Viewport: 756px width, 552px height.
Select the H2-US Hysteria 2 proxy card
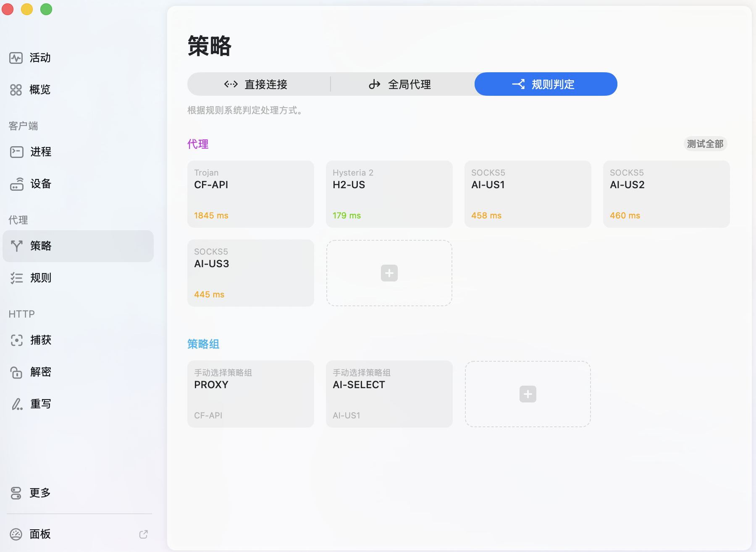click(389, 194)
